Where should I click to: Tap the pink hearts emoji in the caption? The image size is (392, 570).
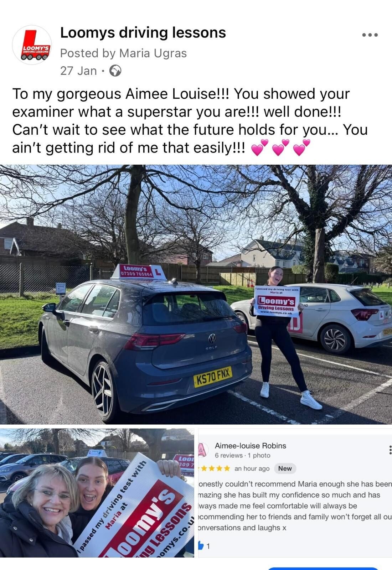coord(280,147)
